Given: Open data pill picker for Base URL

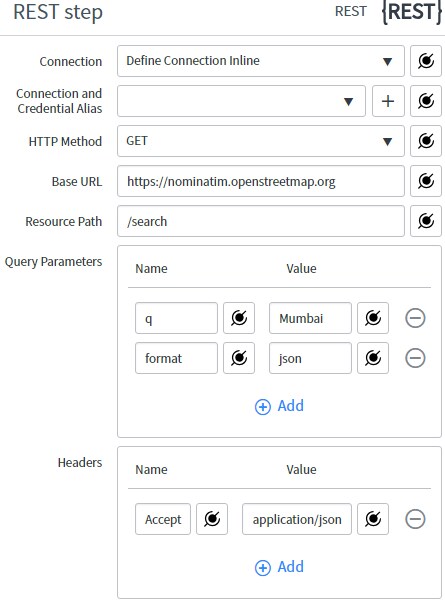Looking at the screenshot, I should pyautogui.click(x=426, y=181).
